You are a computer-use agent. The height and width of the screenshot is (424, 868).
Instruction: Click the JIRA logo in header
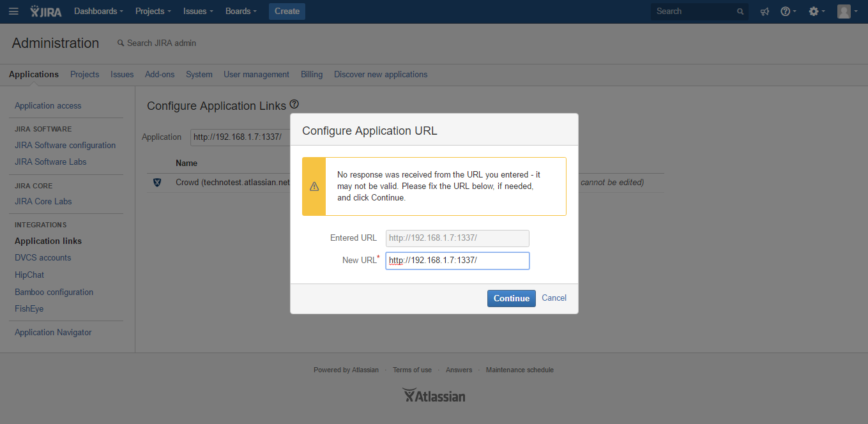coord(47,11)
